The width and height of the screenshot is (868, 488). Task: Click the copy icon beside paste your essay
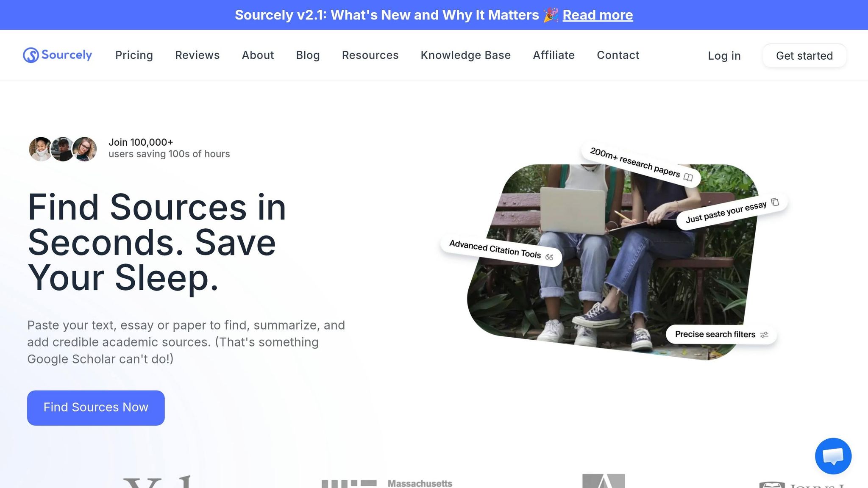coord(775,202)
